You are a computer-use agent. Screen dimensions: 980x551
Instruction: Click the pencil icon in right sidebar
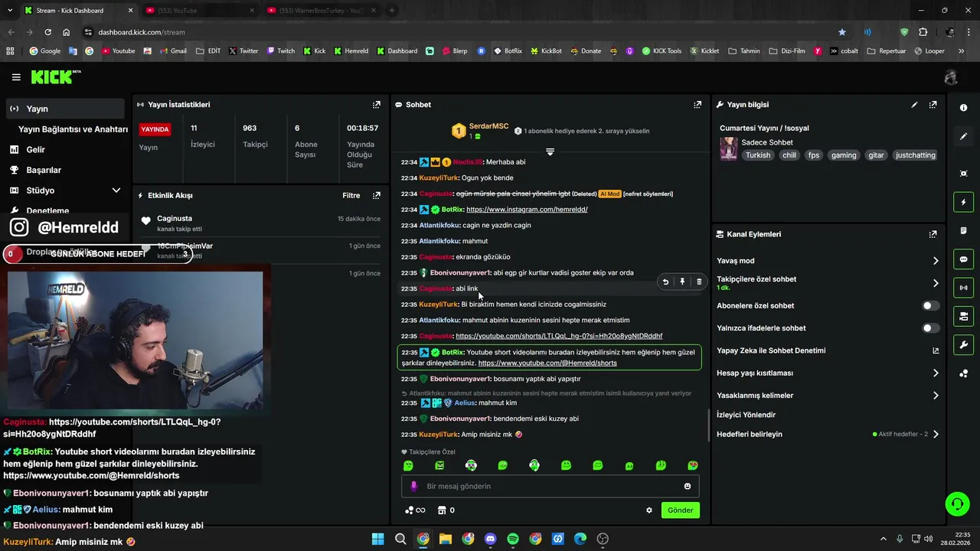tap(963, 136)
